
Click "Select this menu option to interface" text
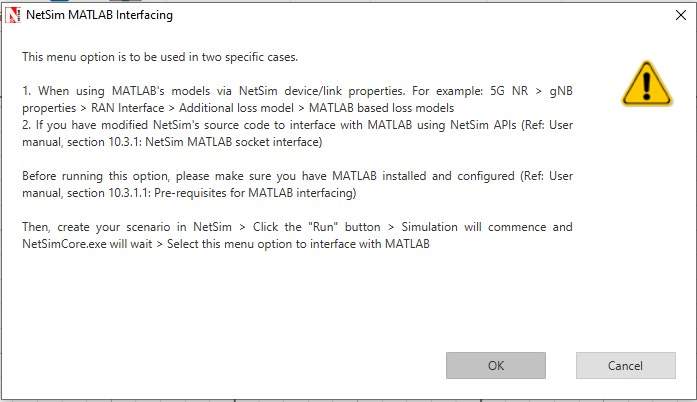[262, 244]
